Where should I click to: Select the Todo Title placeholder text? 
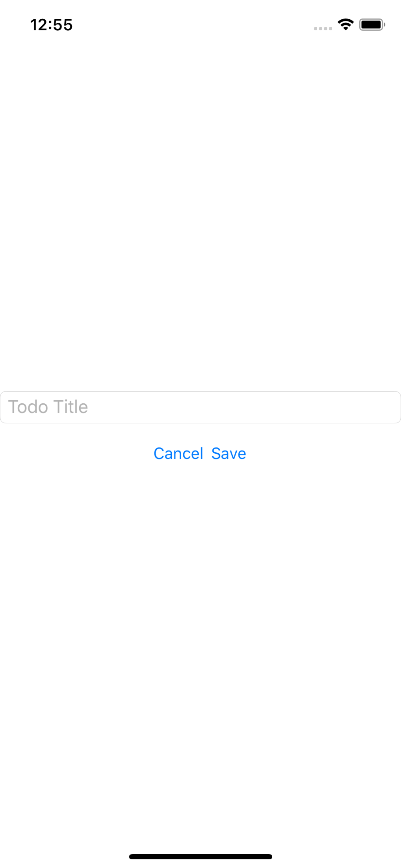click(48, 407)
